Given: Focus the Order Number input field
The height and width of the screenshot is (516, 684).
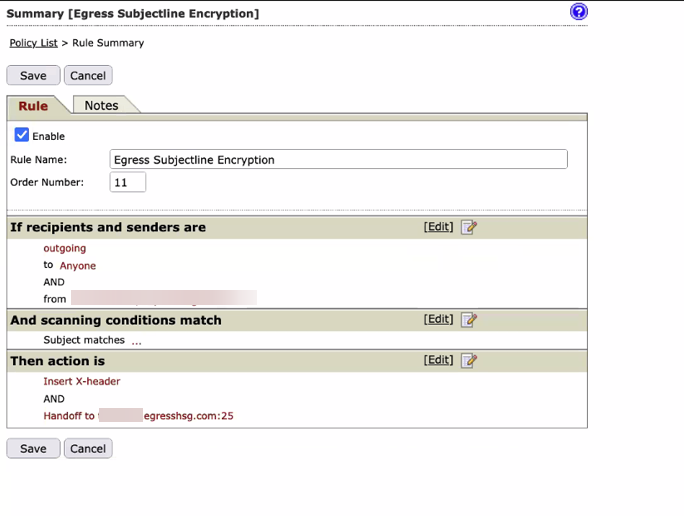Looking at the screenshot, I should (128, 182).
